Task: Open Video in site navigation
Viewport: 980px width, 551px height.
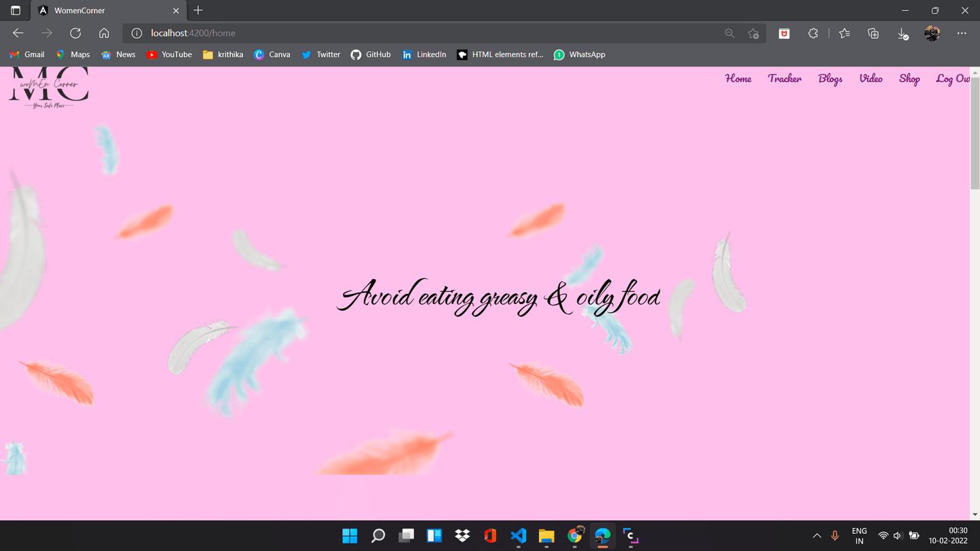Action: point(871,79)
